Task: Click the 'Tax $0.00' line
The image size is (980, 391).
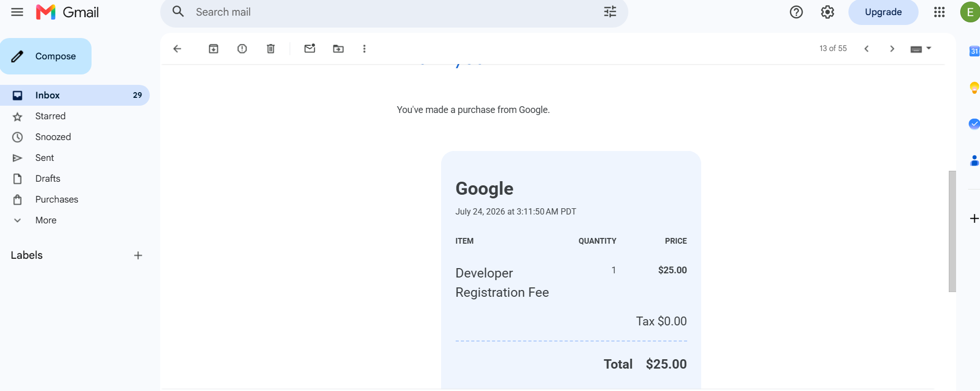Action: (661, 321)
